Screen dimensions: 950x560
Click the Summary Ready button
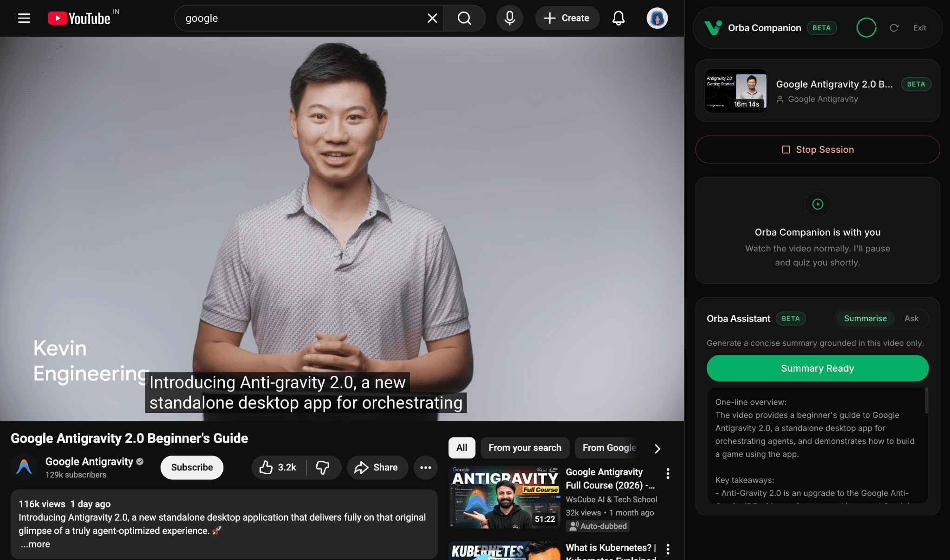[818, 368]
